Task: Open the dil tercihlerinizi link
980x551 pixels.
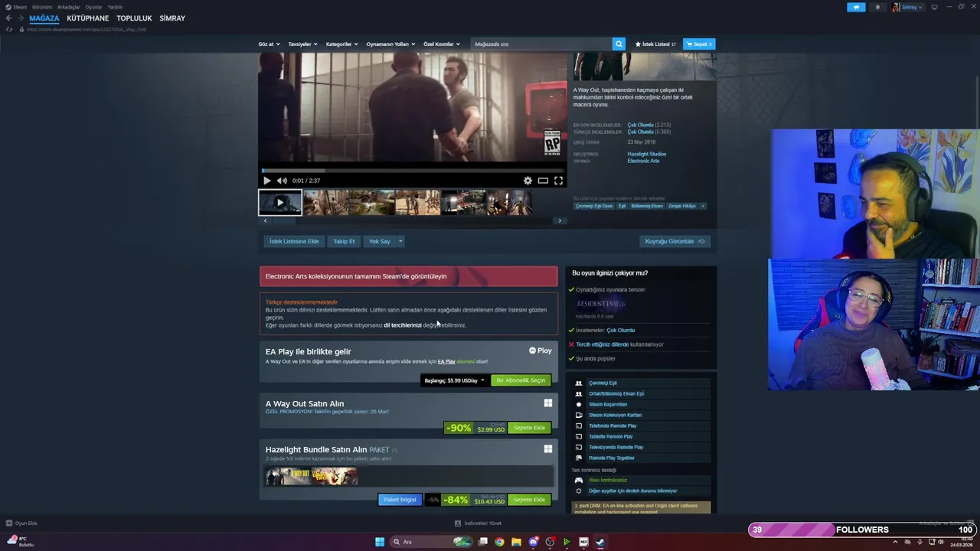Action: pos(403,325)
